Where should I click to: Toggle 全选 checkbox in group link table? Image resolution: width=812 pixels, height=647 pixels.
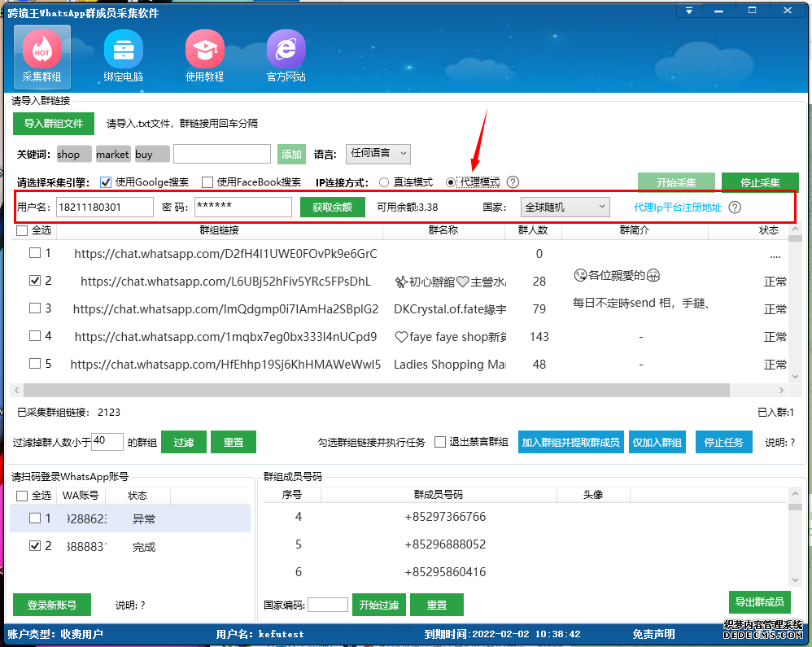22,230
